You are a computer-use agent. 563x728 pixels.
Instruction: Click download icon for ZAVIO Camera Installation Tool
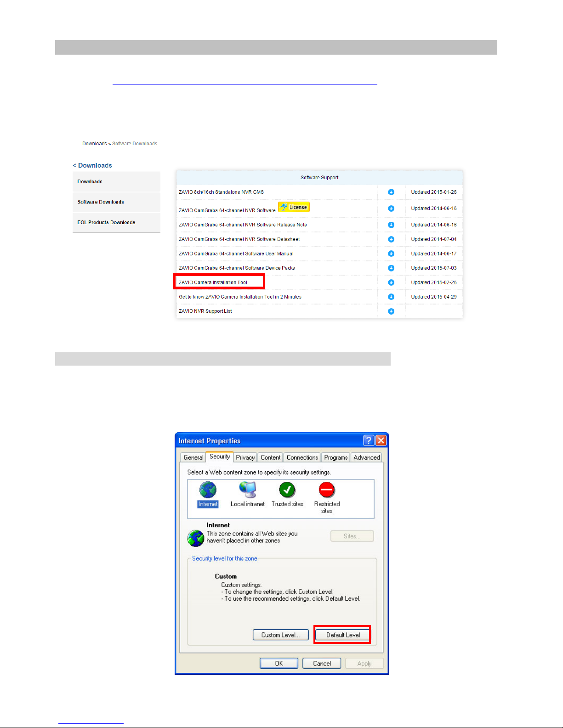[x=391, y=282]
